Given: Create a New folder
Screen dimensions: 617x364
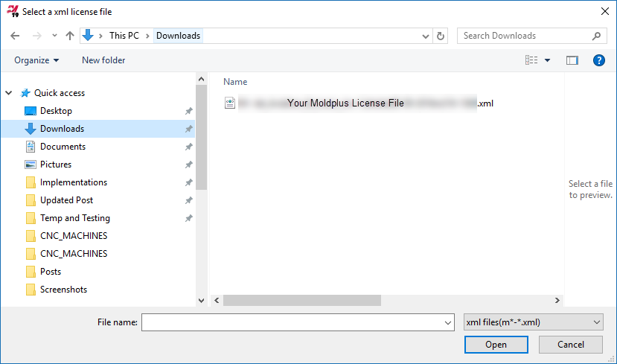Looking at the screenshot, I should click(x=103, y=60).
